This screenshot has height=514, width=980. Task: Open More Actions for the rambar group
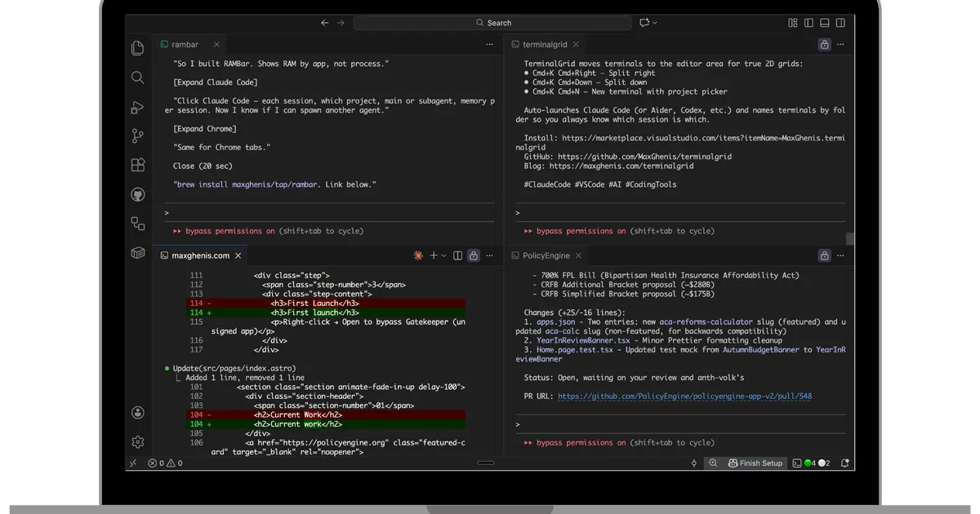coord(490,44)
